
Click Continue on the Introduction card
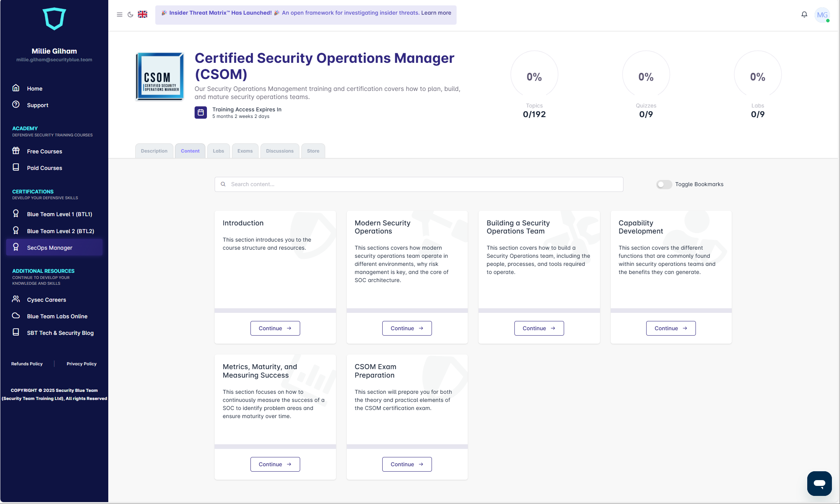coord(275,328)
